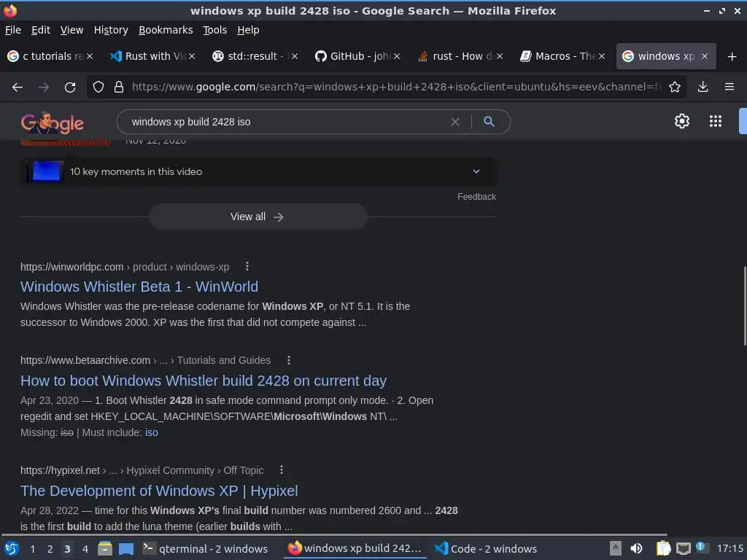Open options for hypixel.net result
Image resolution: width=747 pixels, height=560 pixels.
[282, 470]
